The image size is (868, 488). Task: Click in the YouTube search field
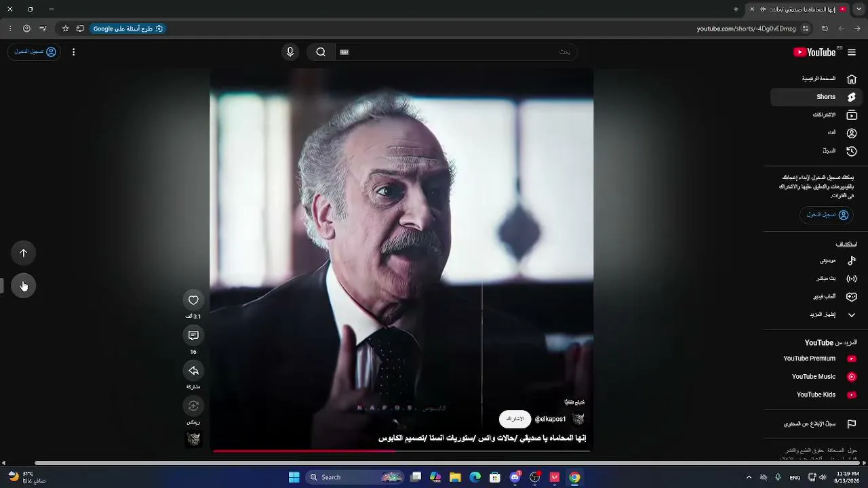coord(456,52)
